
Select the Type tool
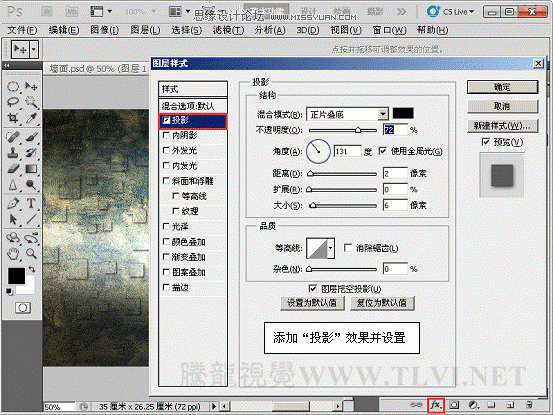point(31,203)
